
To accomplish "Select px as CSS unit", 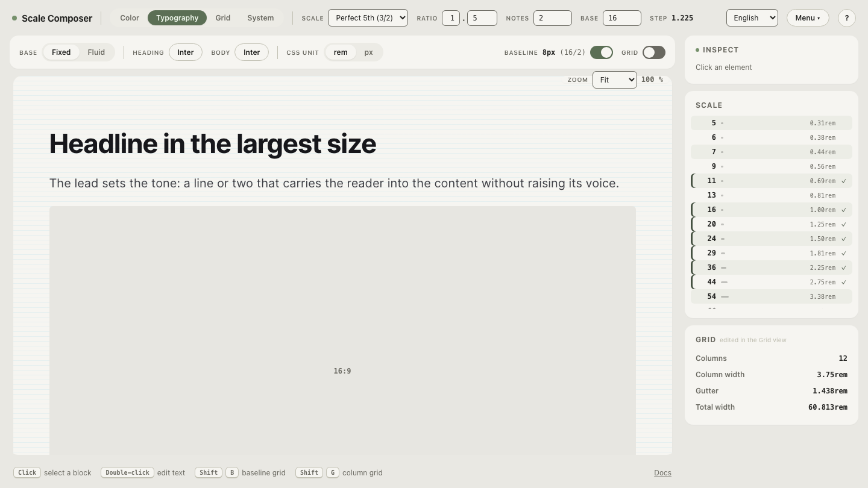I will pyautogui.click(x=369, y=52).
